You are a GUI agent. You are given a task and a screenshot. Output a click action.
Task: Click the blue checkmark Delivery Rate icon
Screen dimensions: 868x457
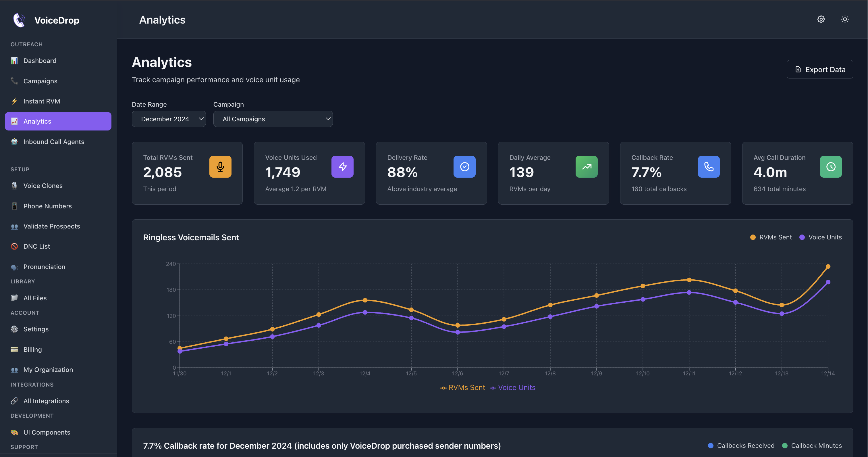coord(464,167)
